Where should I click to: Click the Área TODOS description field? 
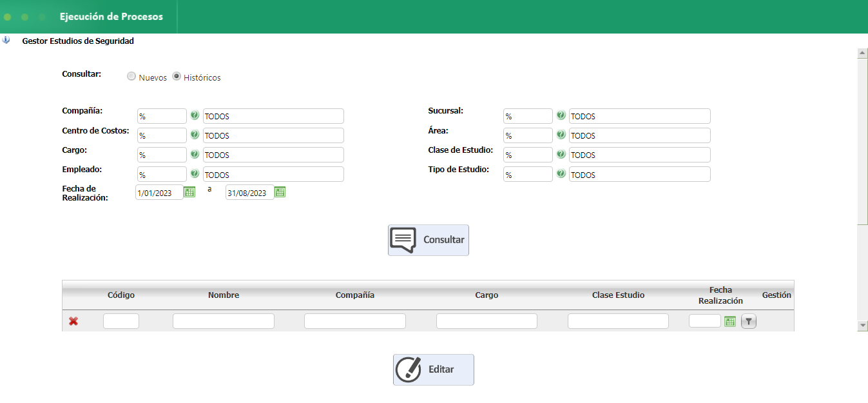640,135
